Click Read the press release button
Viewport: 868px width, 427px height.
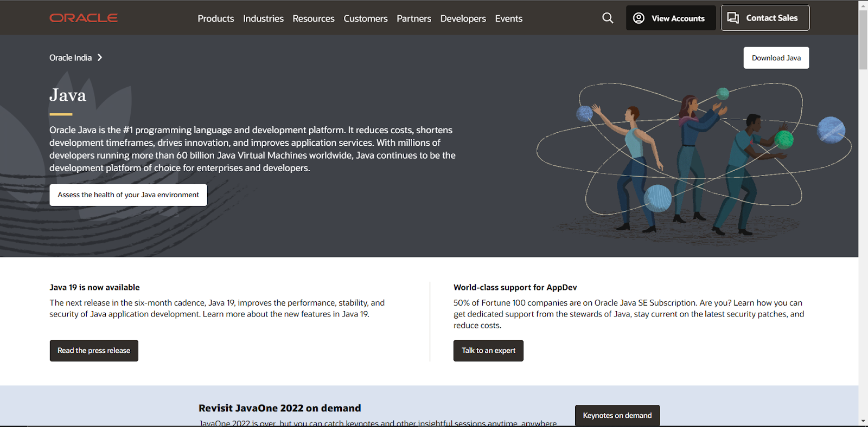[x=94, y=351]
